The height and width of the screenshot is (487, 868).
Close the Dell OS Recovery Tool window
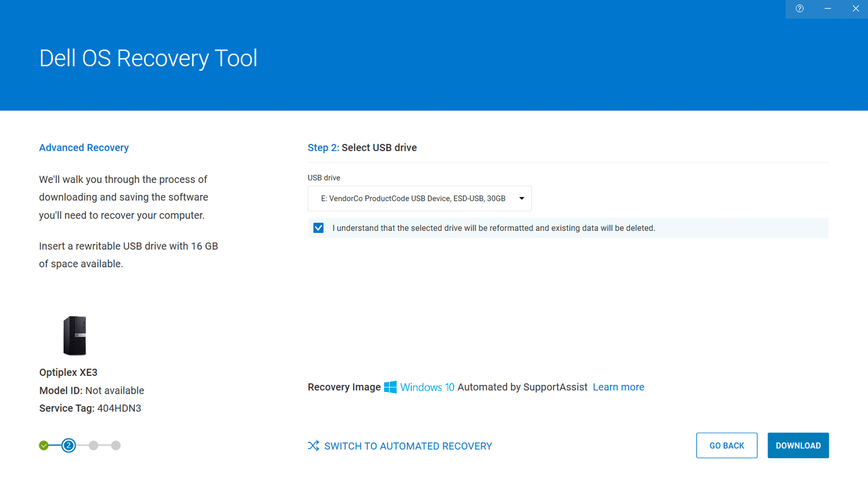(856, 9)
